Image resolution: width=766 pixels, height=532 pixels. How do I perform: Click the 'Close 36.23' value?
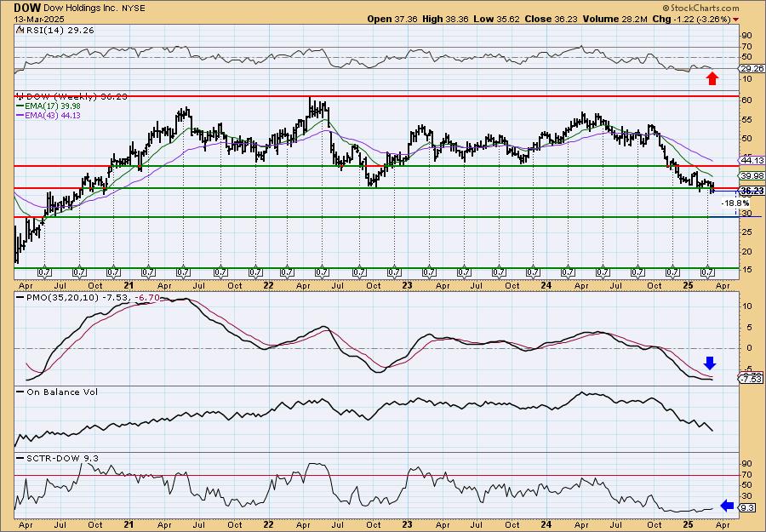coord(551,19)
